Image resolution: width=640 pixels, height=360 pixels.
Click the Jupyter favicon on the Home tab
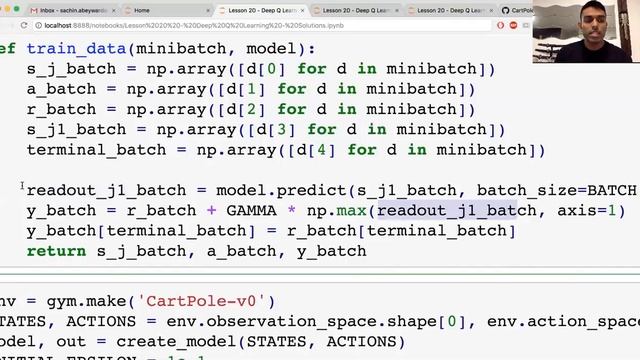[x=128, y=11]
